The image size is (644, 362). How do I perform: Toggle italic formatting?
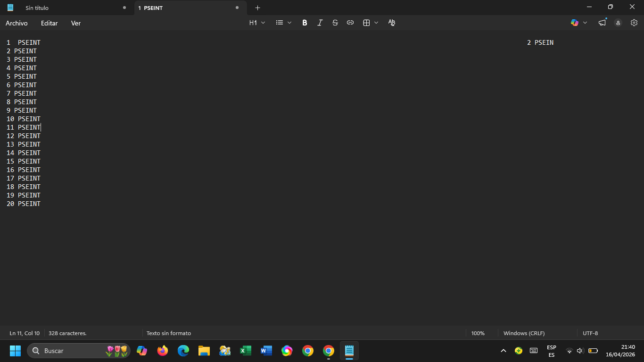pyautogui.click(x=320, y=23)
